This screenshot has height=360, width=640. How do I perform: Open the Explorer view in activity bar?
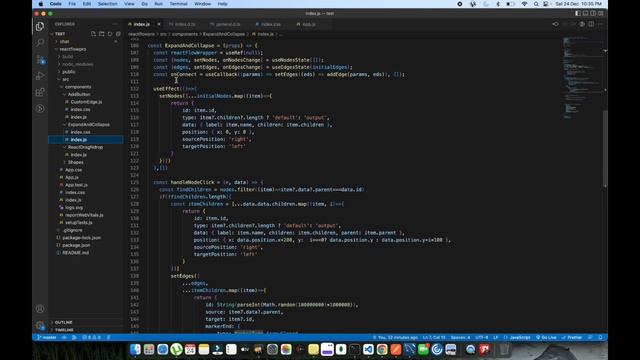(x=40, y=27)
